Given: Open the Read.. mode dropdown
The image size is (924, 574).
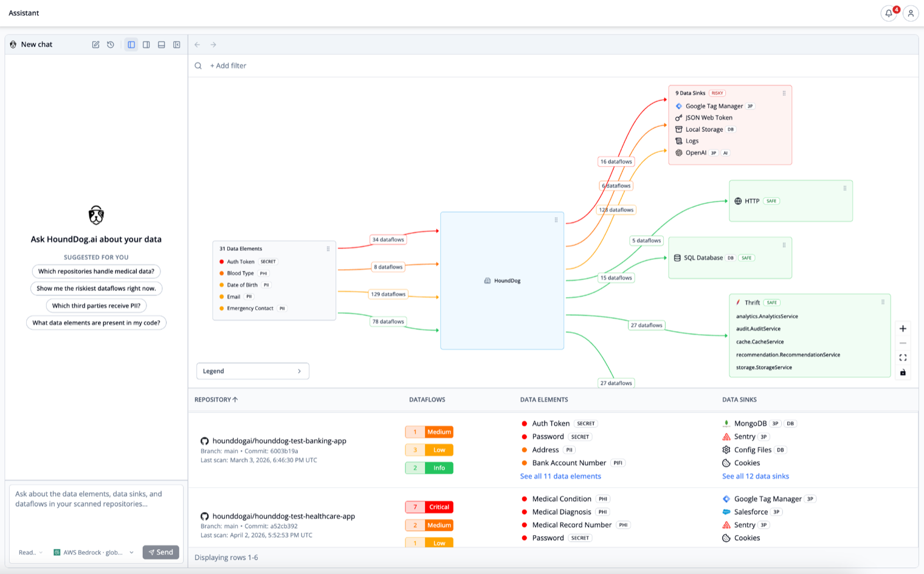Looking at the screenshot, I should click(x=30, y=552).
